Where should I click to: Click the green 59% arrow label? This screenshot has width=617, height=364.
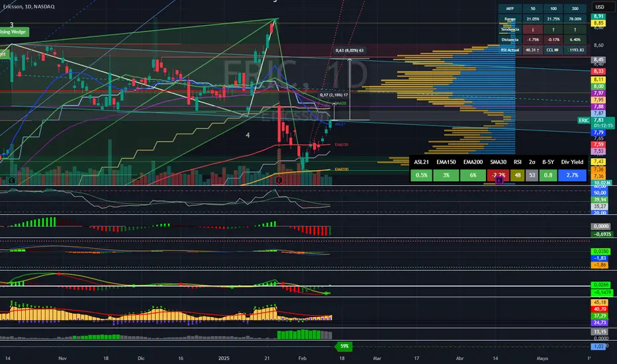[343, 346]
